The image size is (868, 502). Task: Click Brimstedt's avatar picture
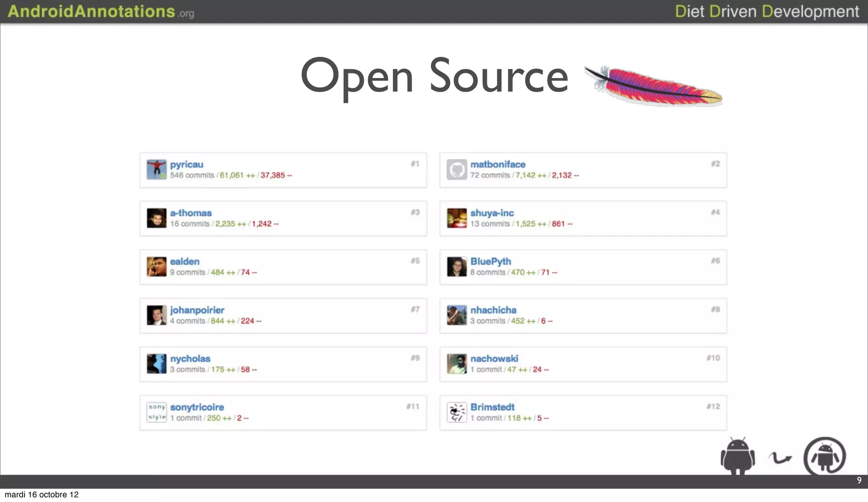456,412
